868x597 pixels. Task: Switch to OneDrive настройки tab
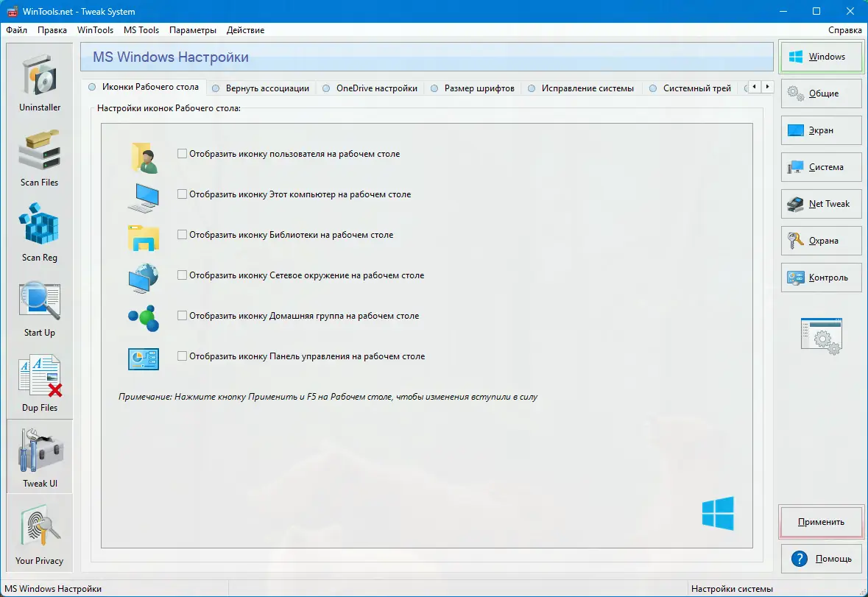[x=370, y=88]
